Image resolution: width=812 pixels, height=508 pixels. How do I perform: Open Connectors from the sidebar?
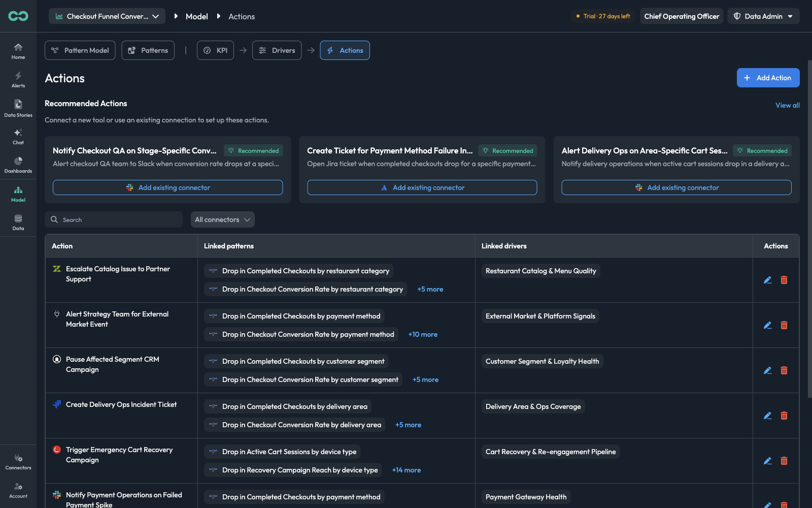coord(18,462)
